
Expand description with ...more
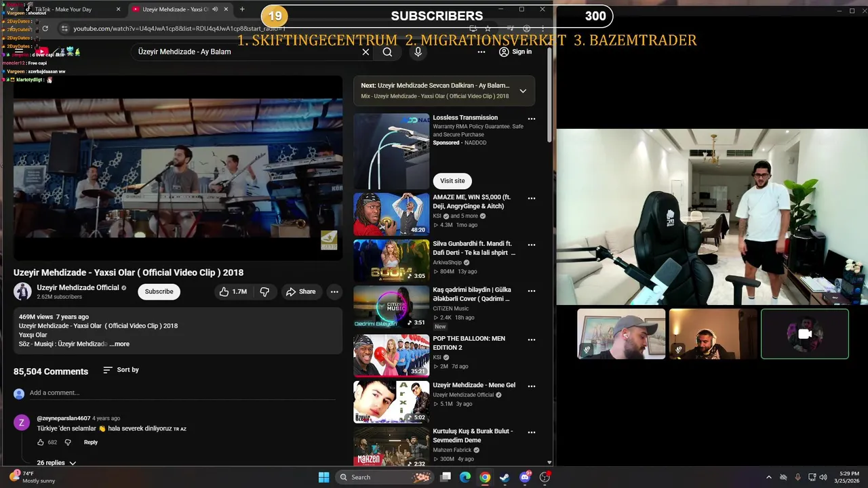[120, 344]
